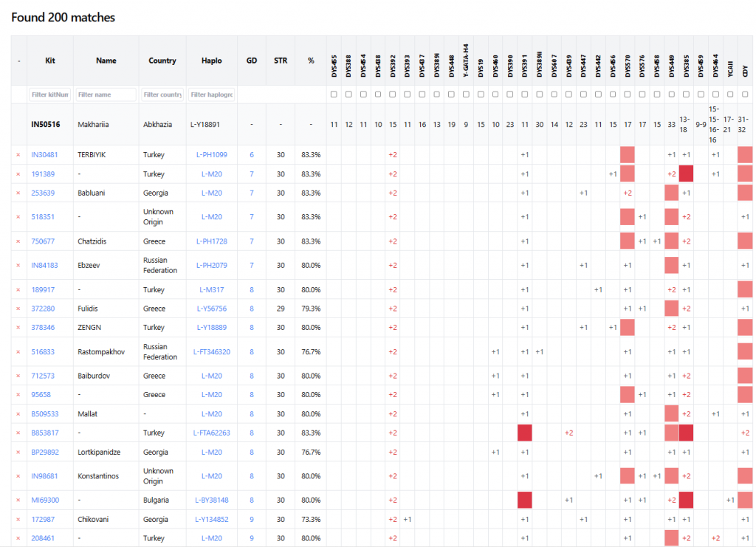Click the Filter haplogroup input
The width and height of the screenshot is (756, 547).
click(x=211, y=94)
